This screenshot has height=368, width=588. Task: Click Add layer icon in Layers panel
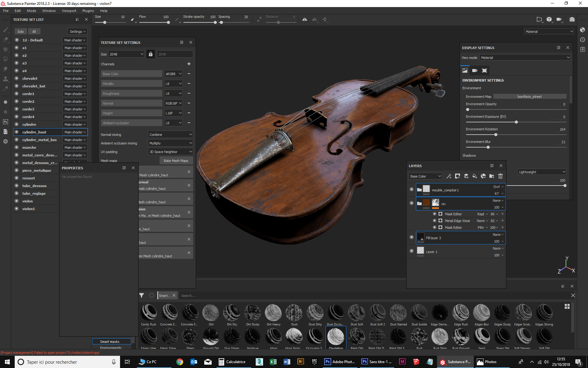[466, 176]
